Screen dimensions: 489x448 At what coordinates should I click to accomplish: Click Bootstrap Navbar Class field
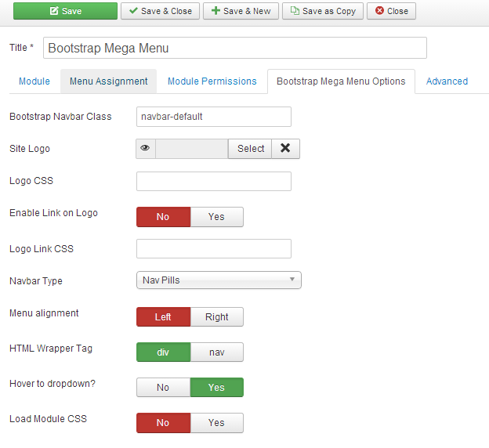pos(214,117)
